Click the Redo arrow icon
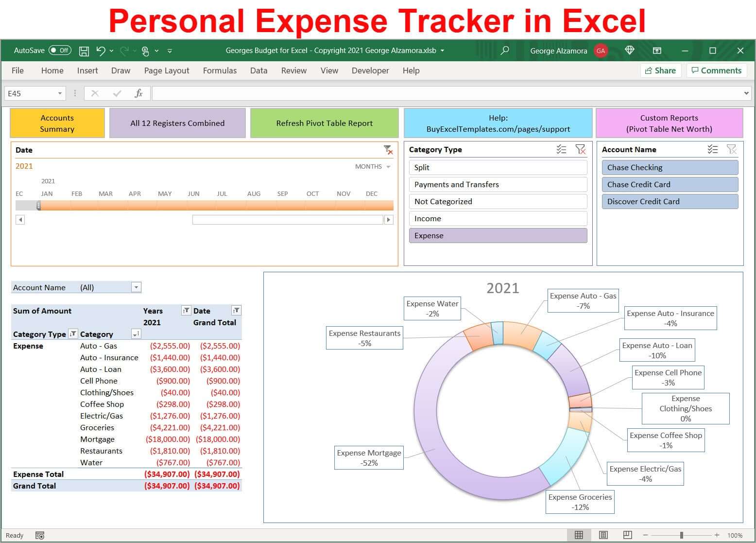The height and width of the screenshot is (543, 756). coord(124,51)
